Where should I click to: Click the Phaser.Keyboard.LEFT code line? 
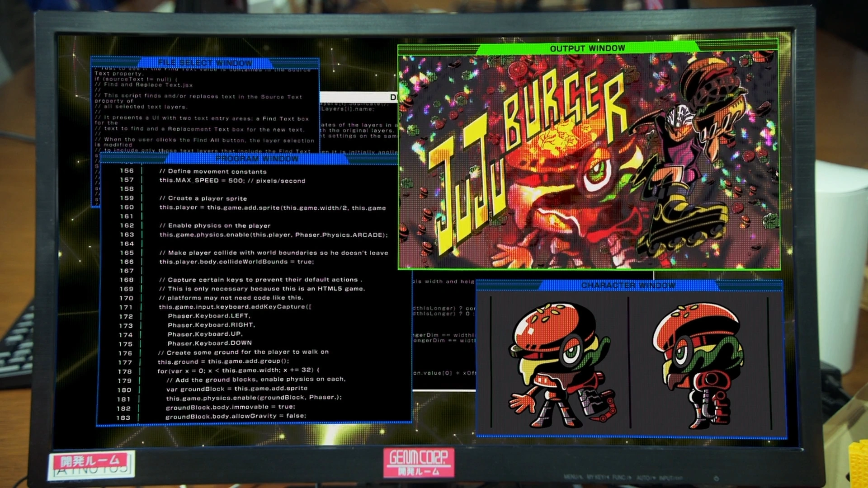click(209, 316)
